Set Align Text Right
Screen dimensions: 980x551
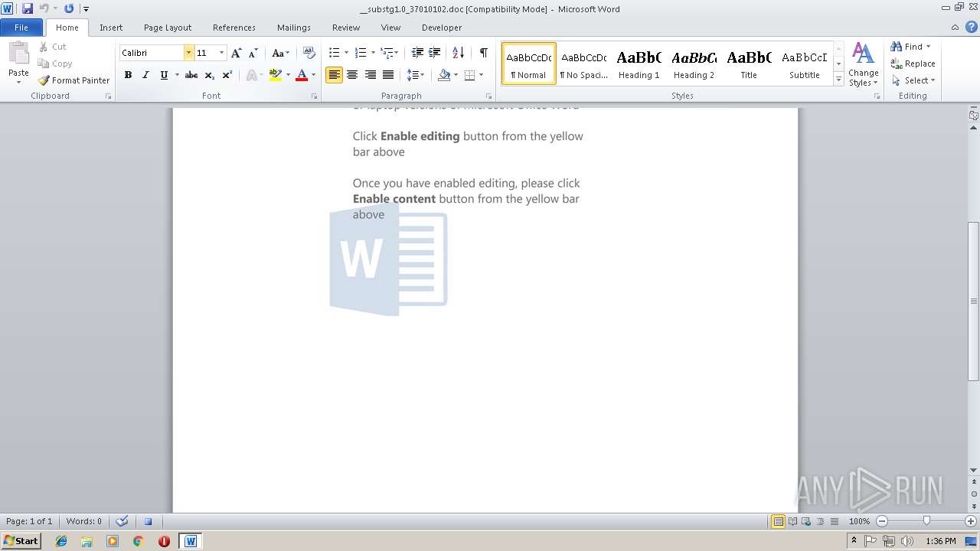coord(371,75)
